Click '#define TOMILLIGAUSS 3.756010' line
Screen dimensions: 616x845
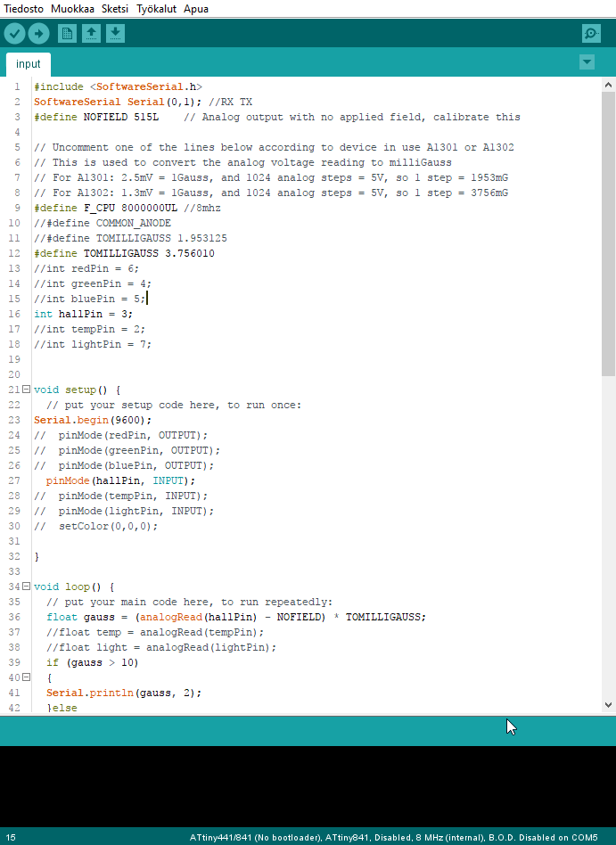(x=124, y=253)
